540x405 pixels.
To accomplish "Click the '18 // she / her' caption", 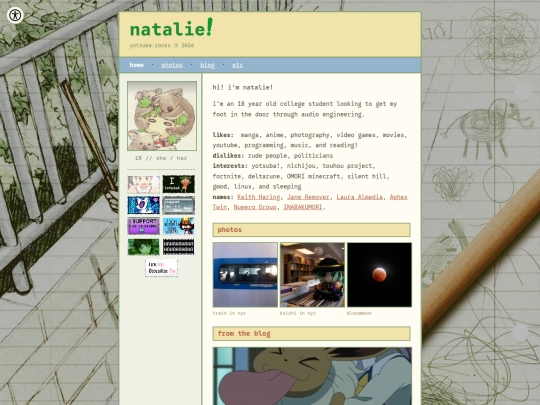I will [161, 158].
